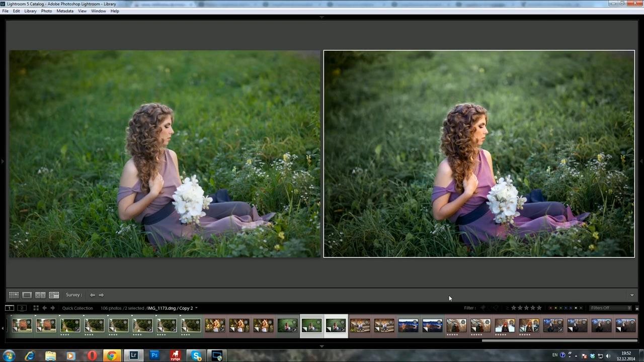Open the Metadata menu
The image size is (644, 362).
(64, 11)
